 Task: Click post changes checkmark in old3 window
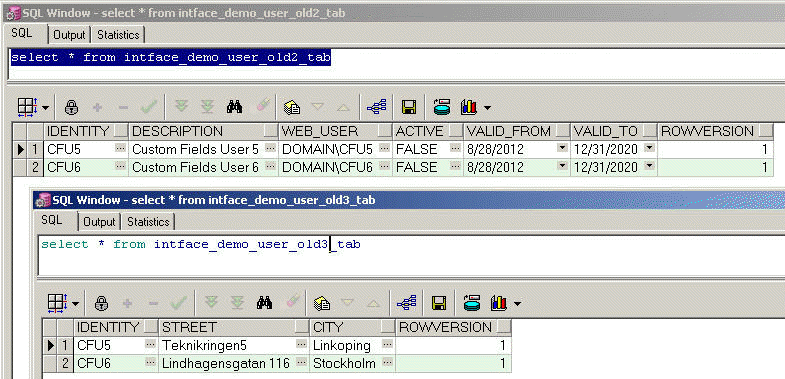point(179,302)
